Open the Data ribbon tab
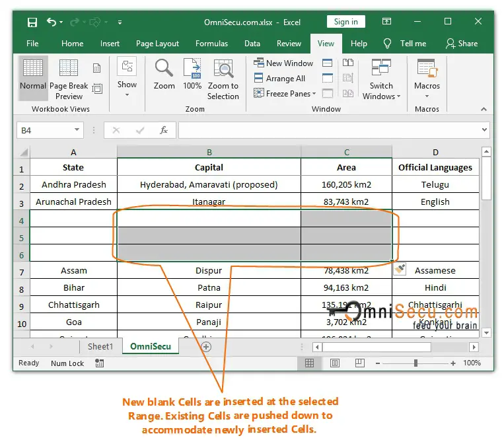 click(x=252, y=44)
